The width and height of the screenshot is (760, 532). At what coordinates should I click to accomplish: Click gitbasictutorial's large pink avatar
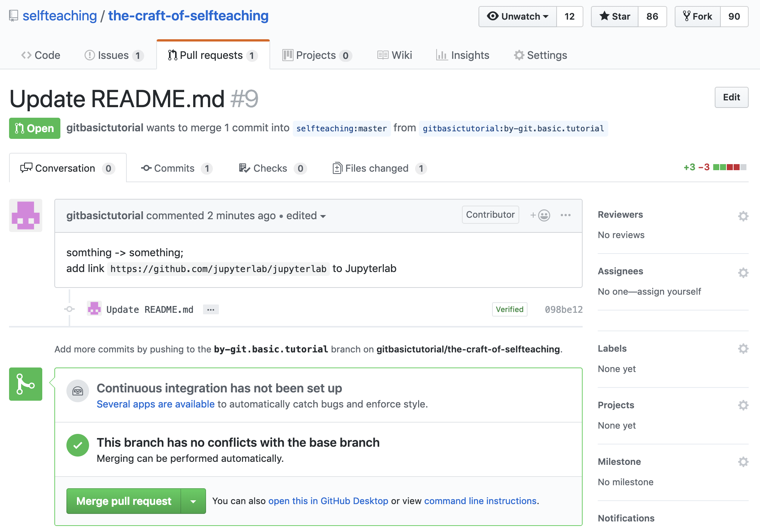pos(26,215)
